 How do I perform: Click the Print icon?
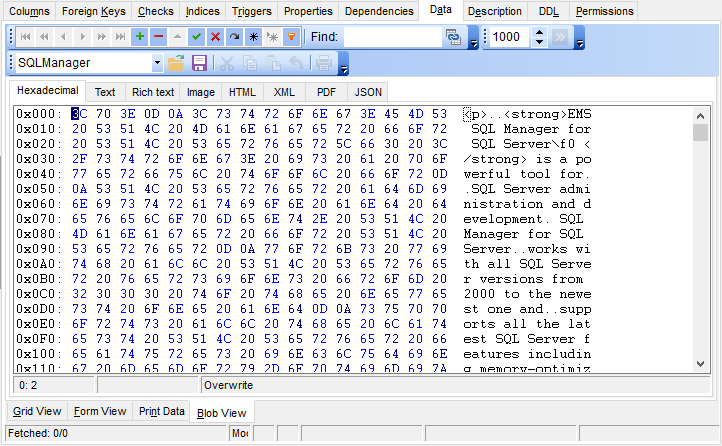pyautogui.click(x=324, y=63)
